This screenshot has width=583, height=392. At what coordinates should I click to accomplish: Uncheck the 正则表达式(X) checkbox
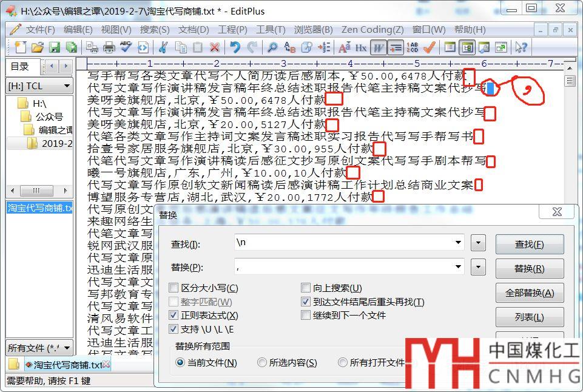(174, 316)
